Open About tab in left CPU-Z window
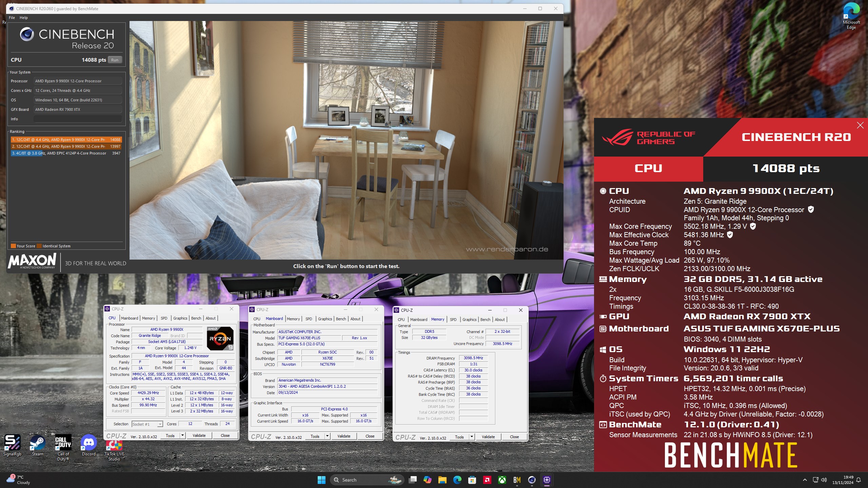The image size is (868, 488). pos(211,318)
